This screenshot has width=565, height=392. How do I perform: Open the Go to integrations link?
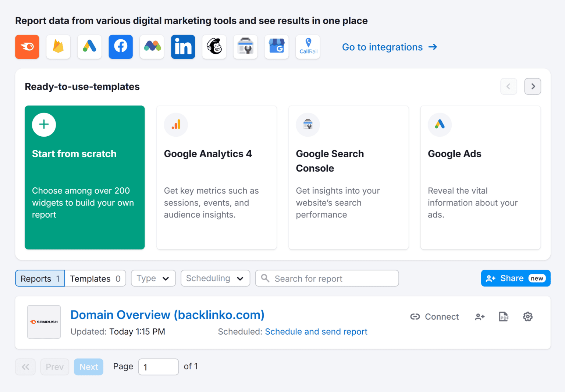[389, 47]
